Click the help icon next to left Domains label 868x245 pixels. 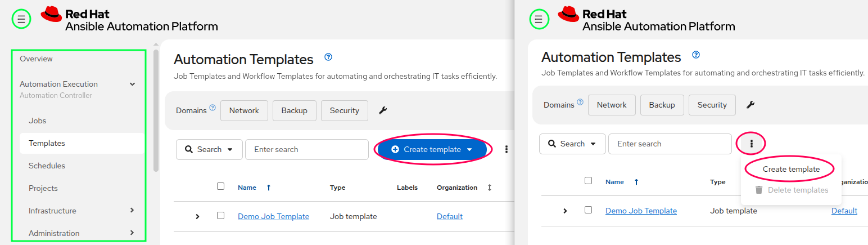(x=213, y=108)
